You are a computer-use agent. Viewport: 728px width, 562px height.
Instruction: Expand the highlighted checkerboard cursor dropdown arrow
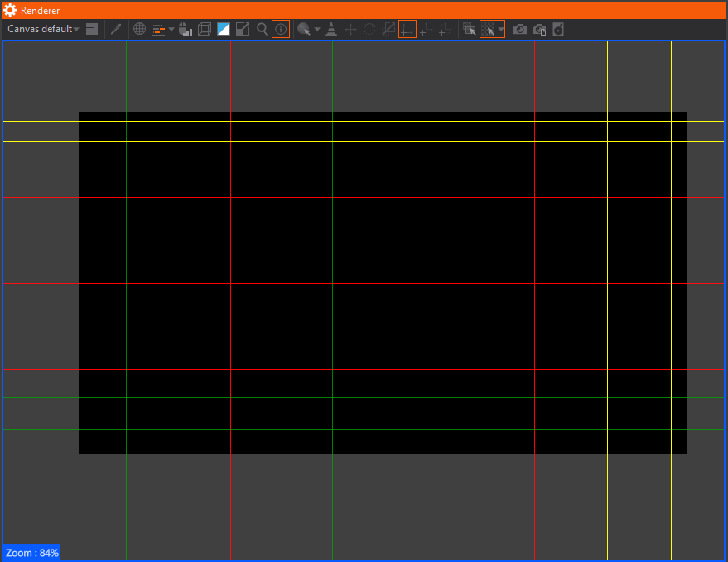[x=501, y=29]
